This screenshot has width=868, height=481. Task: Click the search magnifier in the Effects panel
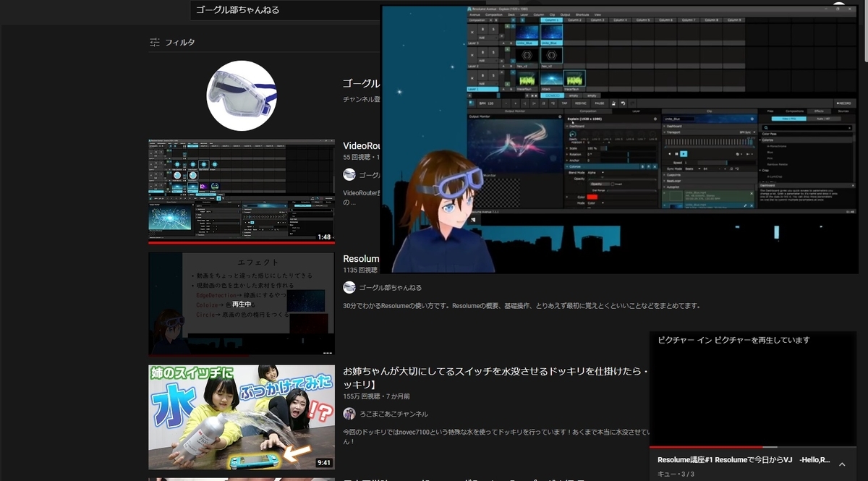[766, 128]
